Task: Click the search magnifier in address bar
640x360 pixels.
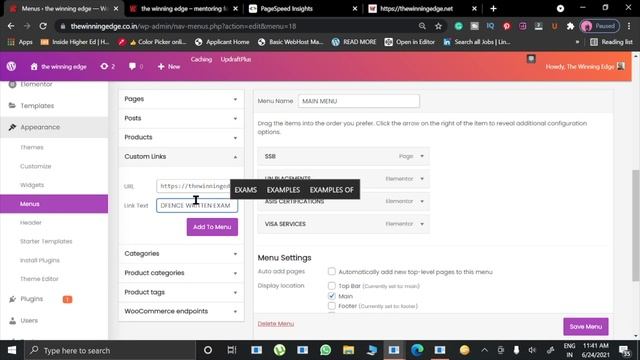Action: pos(422,26)
